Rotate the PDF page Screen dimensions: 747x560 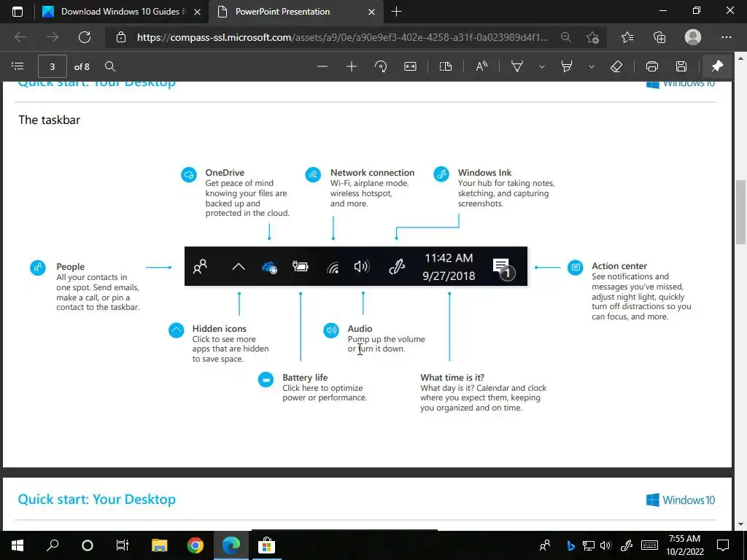[381, 66]
